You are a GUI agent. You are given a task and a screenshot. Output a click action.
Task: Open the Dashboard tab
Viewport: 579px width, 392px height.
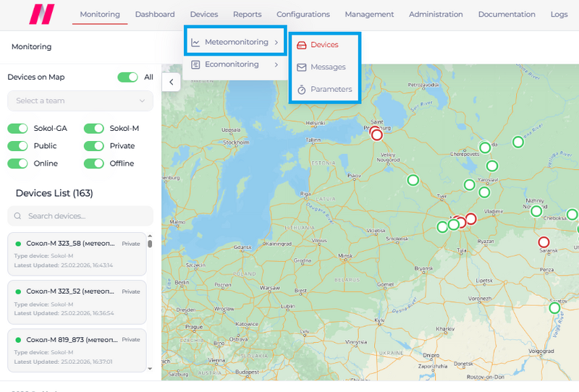tap(155, 14)
